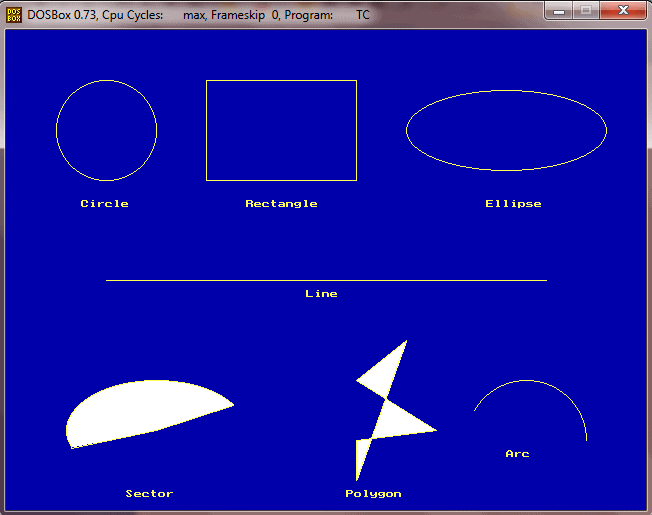Click the "Sector" text label
Viewport: 652px width, 515px height.
click(149, 494)
